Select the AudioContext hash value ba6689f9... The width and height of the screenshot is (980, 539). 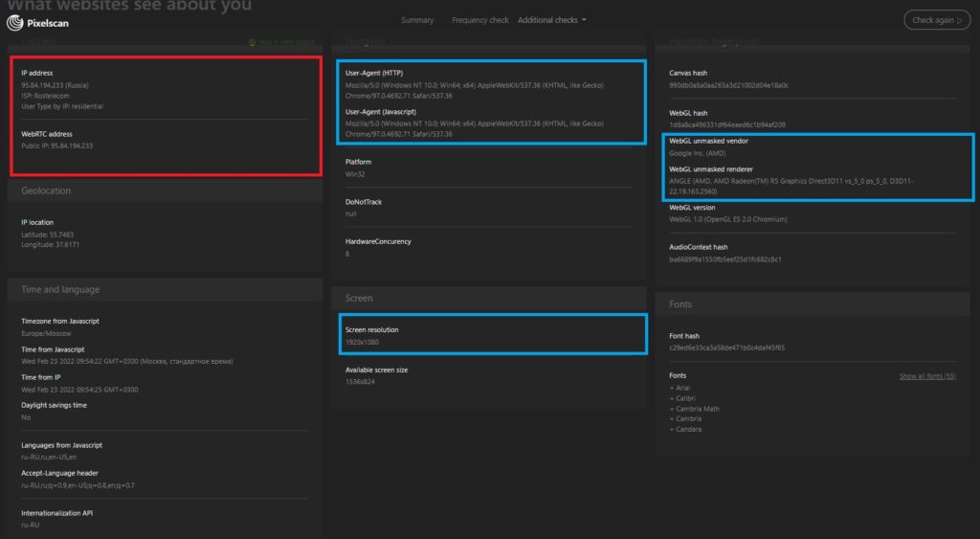(725, 259)
